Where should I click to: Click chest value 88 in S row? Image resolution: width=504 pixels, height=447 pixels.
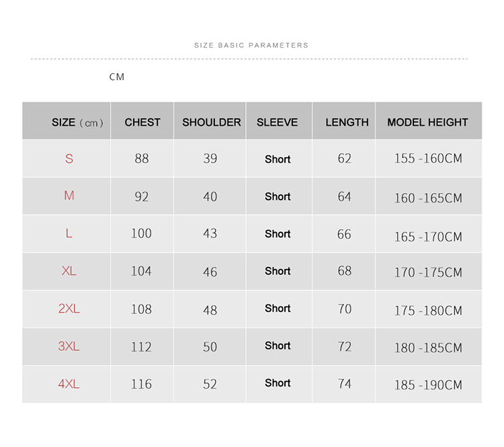[142, 159]
